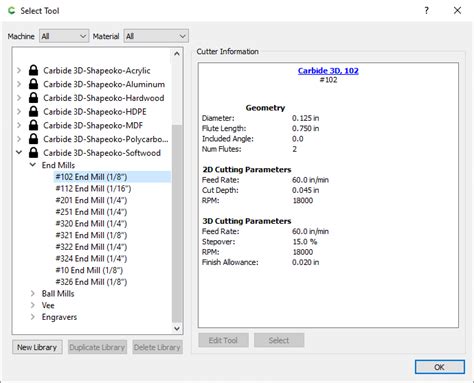Image resolution: width=474 pixels, height=383 pixels.
Task: Select #321 End Mill (1/8") tool
Action: coord(91,235)
